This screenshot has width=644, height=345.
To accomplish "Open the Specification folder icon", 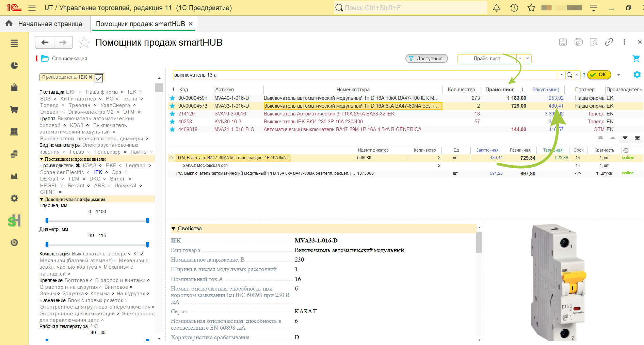I will (x=45, y=59).
